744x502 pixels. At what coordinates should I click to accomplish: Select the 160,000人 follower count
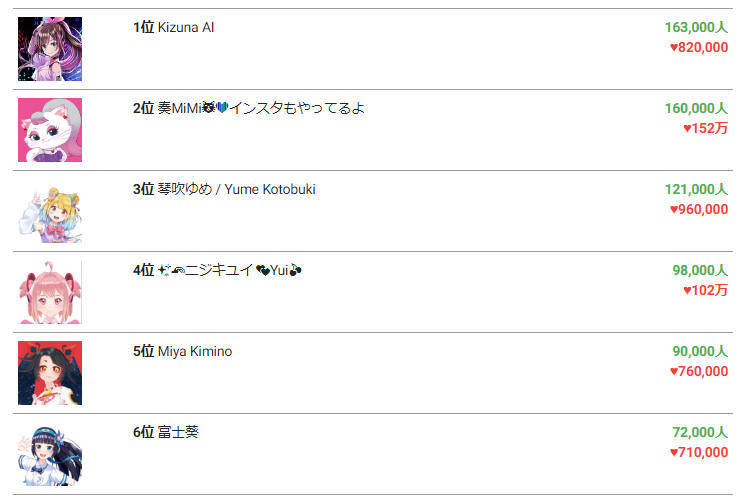[x=696, y=108]
